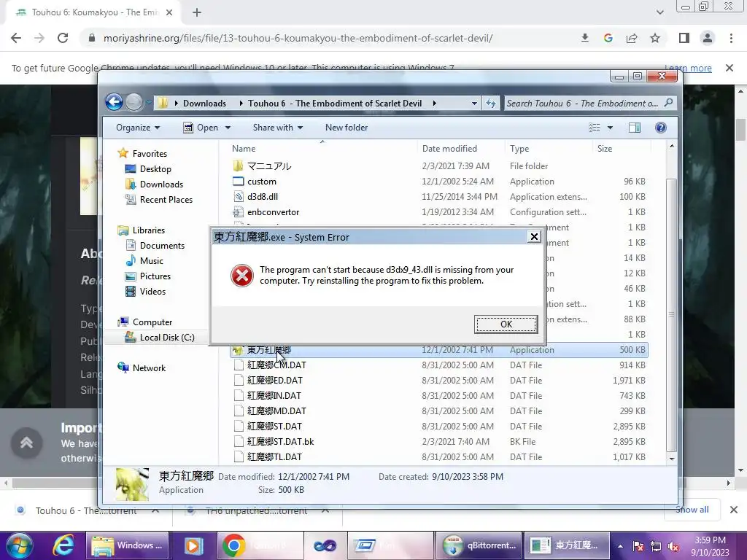Create a New folder
Viewport: 747px width, 560px height.
347,128
